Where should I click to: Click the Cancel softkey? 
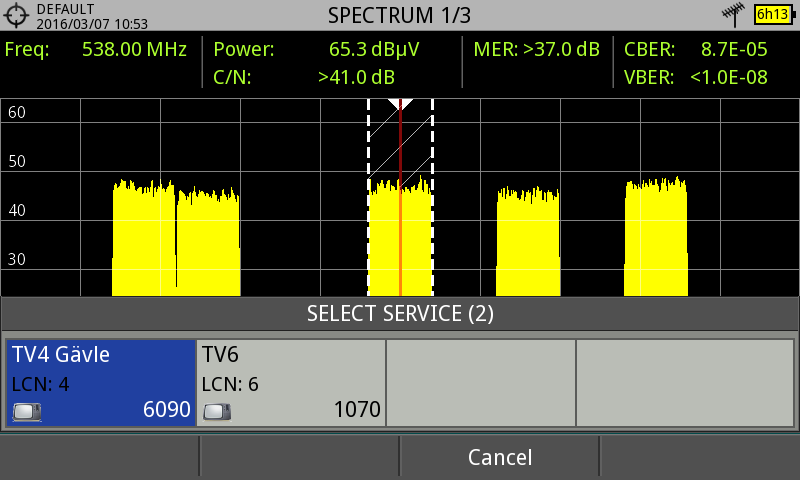[x=499, y=457]
